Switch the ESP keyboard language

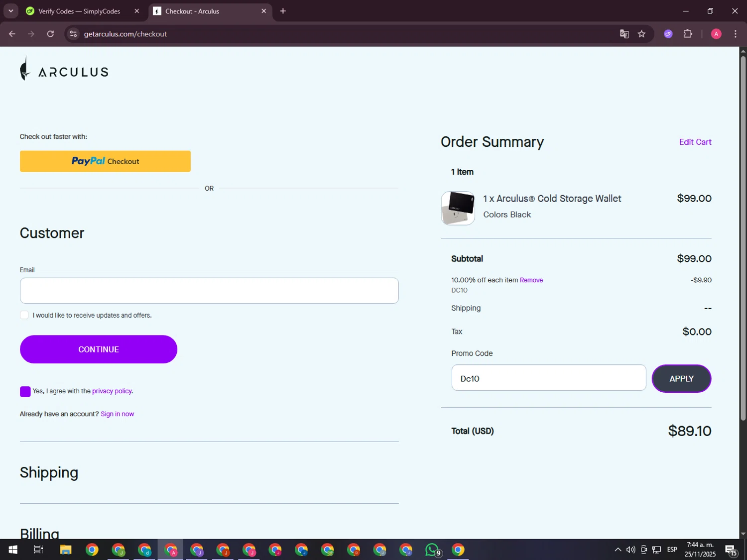672,550
